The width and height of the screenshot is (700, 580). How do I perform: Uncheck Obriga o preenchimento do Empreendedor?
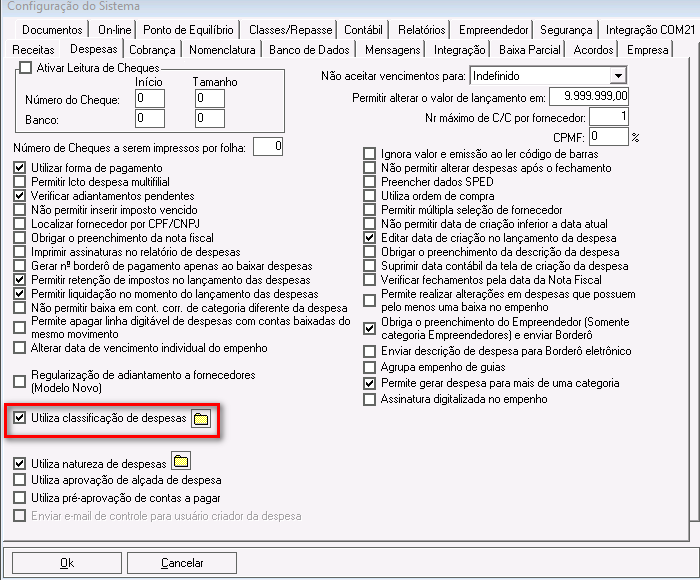370,329
